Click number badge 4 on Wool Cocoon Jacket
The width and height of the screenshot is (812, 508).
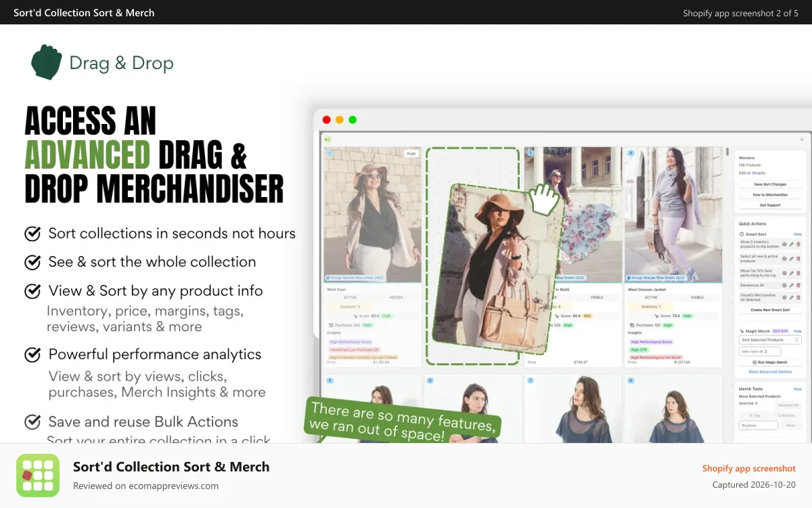click(631, 153)
